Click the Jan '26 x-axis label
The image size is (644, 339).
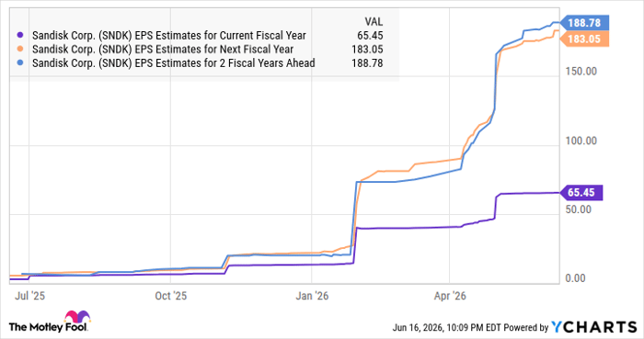click(x=312, y=296)
